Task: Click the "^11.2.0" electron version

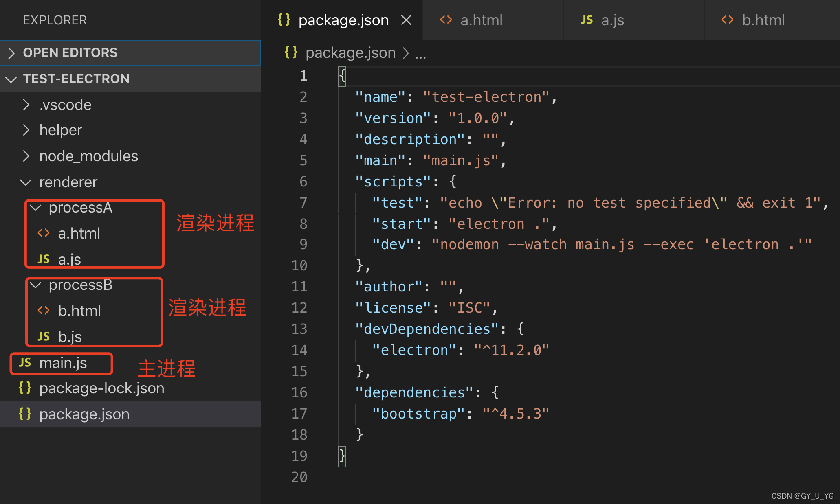Action: [x=512, y=350]
